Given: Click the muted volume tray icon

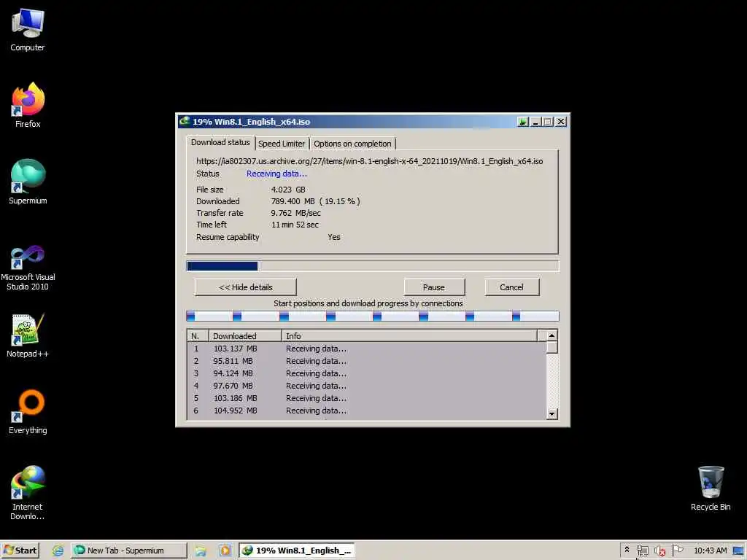Looking at the screenshot, I should pyautogui.click(x=659, y=551).
